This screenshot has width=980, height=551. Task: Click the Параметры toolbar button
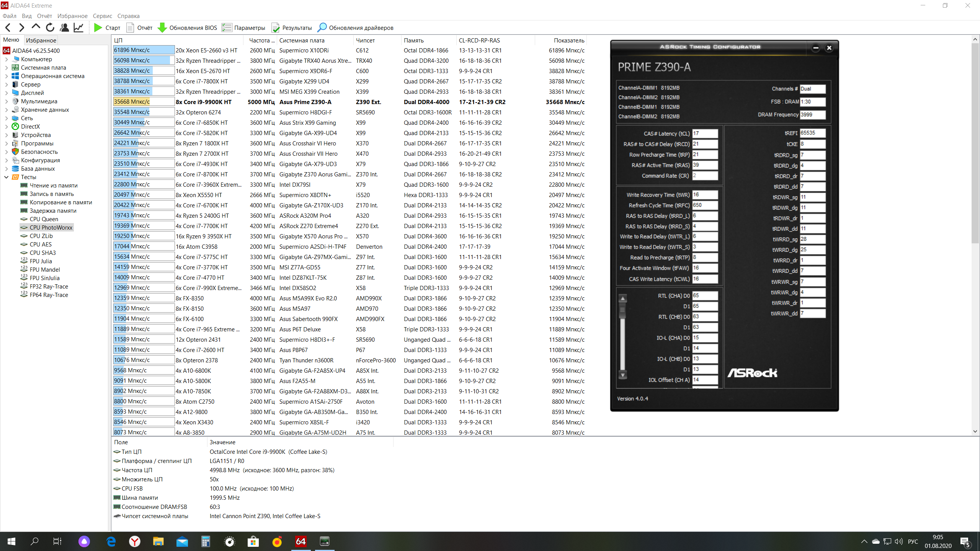pos(243,28)
